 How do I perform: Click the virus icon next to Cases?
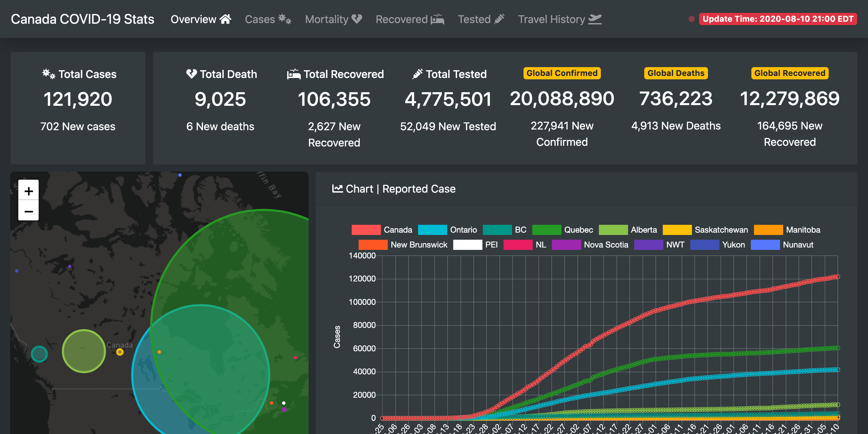(x=284, y=19)
